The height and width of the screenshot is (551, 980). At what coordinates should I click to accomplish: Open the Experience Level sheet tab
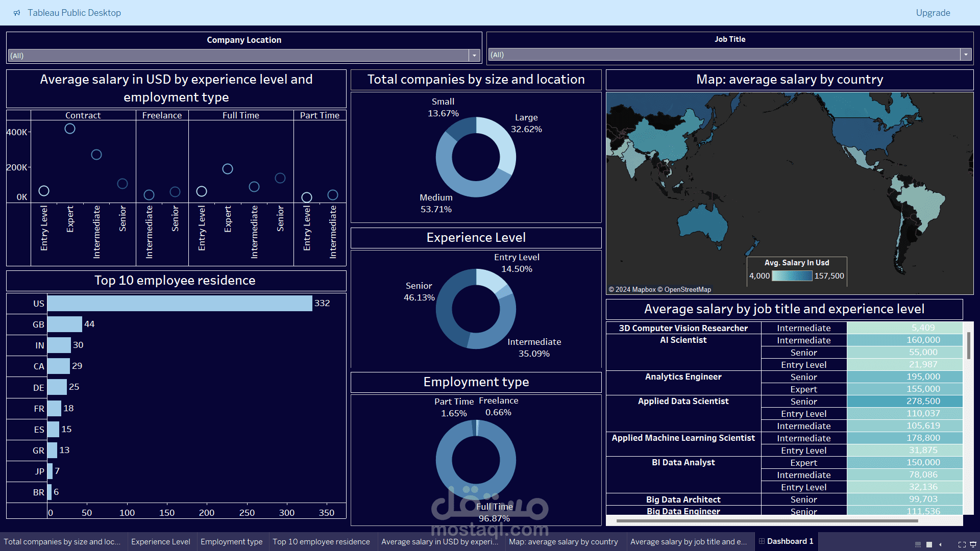[161, 542]
